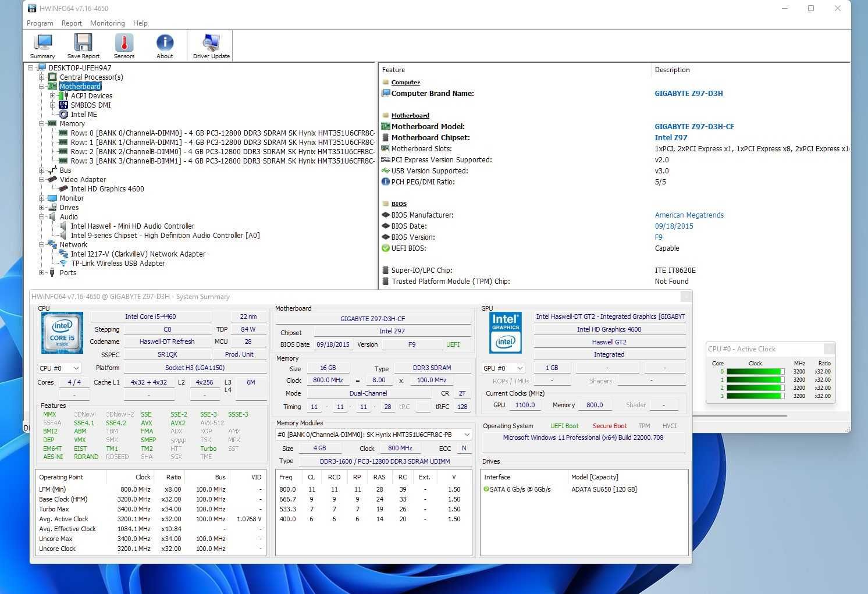Viewport: 868px width, 594px height.
Task: Expand the Central Processor(s) node
Action: click(42, 77)
